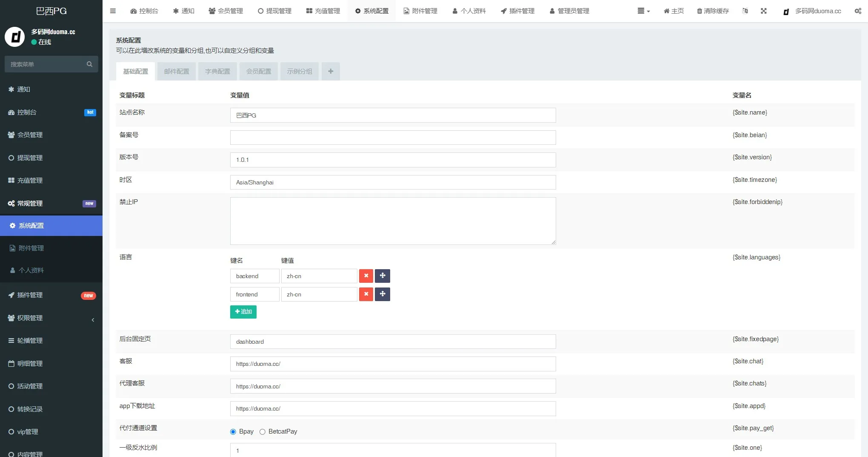The height and width of the screenshot is (457, 868).
Task: Switch to the 邮件配置 tab
Action: click(176, 71)
